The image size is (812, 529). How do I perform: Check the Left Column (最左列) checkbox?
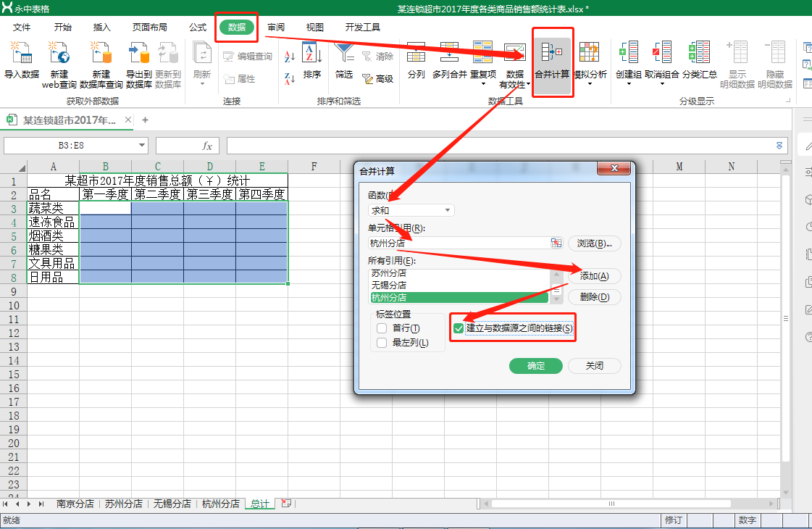click(x=382, y=343)
